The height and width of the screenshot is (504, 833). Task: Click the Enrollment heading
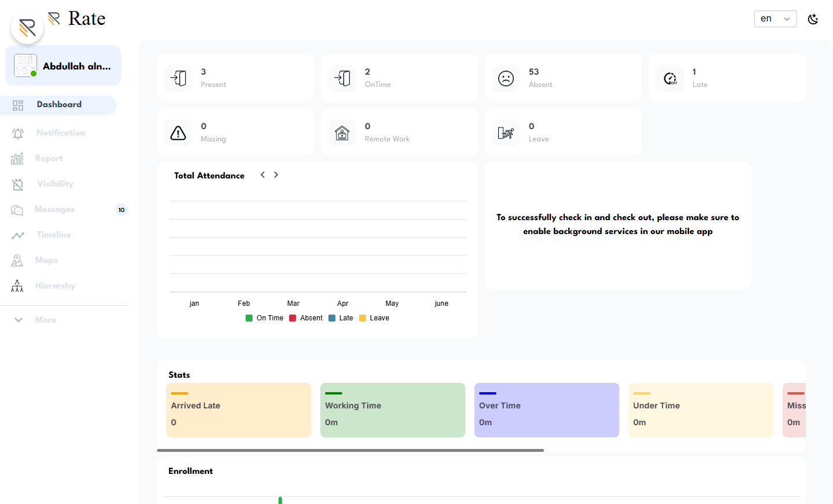click(x=191, y=471)
